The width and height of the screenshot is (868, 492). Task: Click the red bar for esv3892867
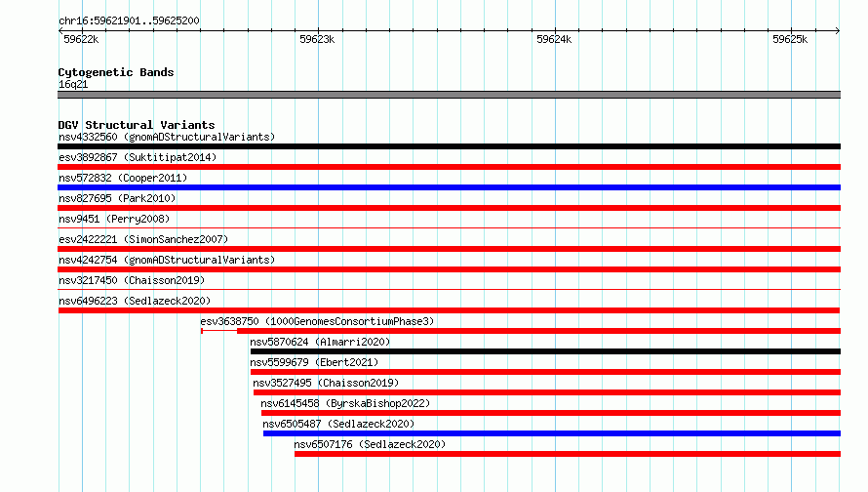coord(449,167)
